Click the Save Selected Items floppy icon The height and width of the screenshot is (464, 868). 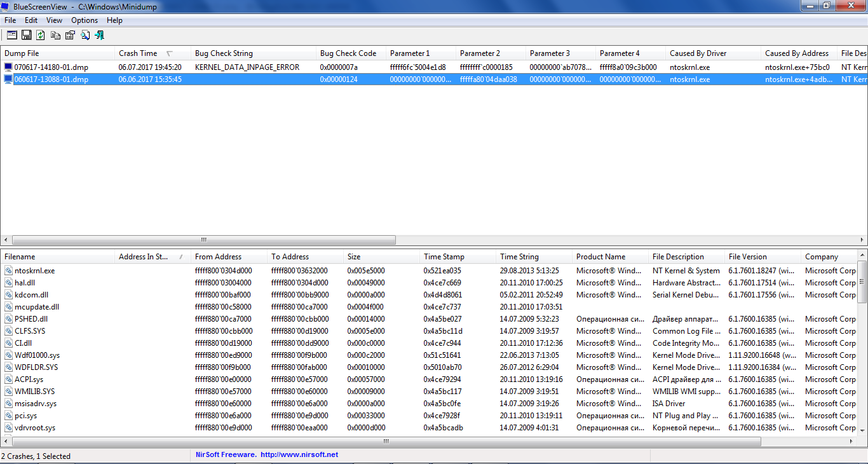pos(27,36)
